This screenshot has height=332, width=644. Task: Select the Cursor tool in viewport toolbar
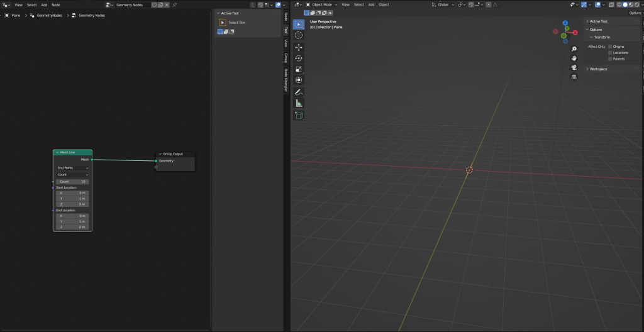click(299, 36)
